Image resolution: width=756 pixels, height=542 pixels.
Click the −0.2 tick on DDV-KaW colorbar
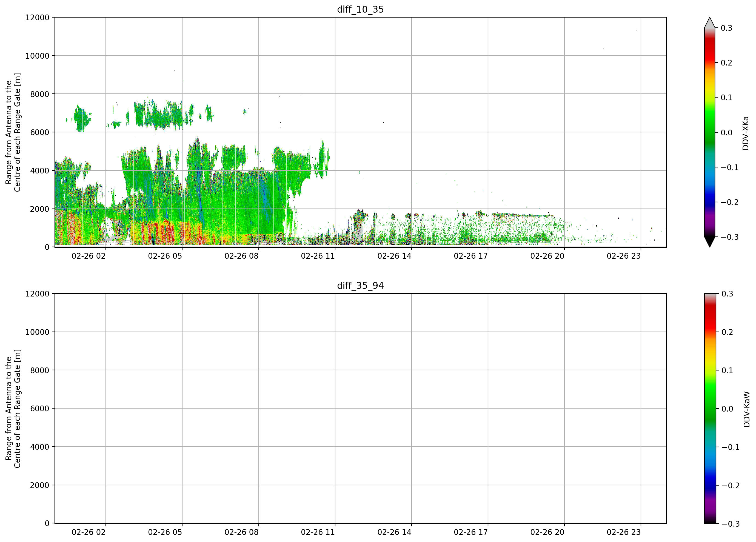[730, 485]
